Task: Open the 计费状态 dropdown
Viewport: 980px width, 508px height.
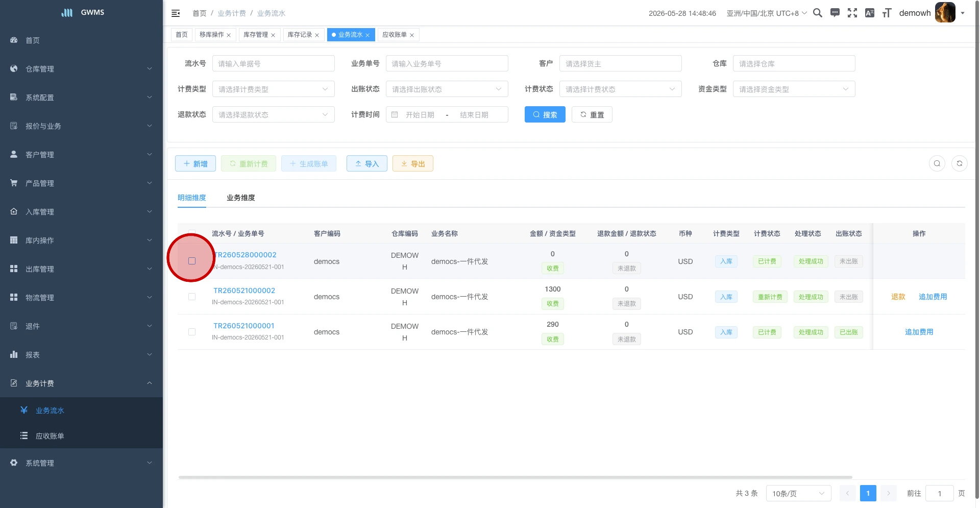Action: click(621, 89)
